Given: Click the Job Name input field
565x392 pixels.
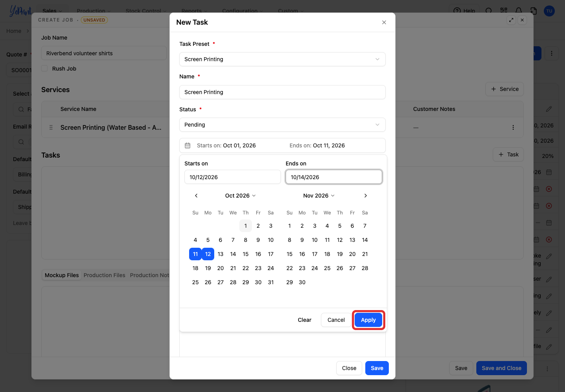Looking at the screenshot, I should (x=104, y=53).
